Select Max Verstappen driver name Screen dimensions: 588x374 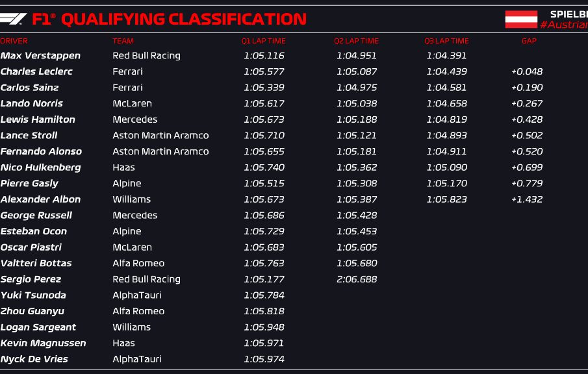coord(40,56)
